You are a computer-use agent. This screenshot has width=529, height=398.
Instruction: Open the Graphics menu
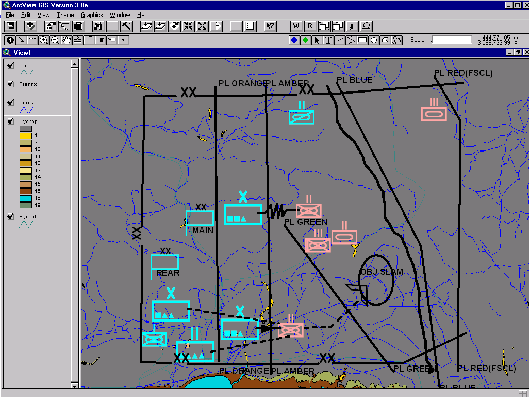coord(92,15)
